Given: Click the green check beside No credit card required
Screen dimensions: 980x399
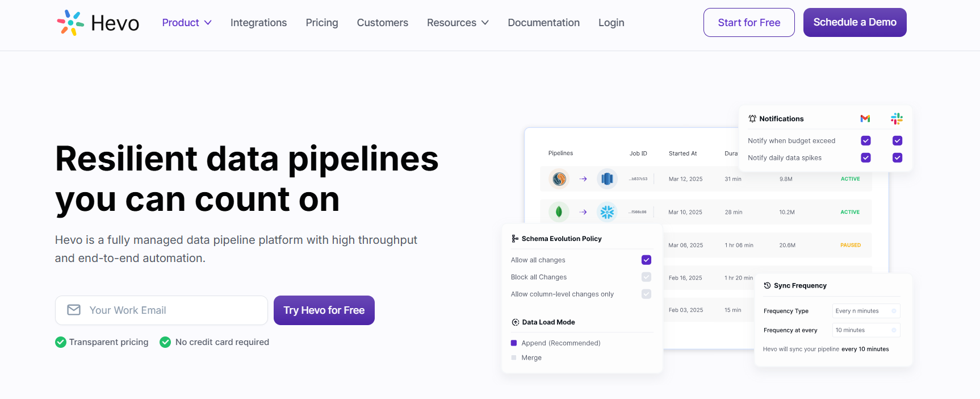Looking at the screenshot, I should click(x=165, y=342).
